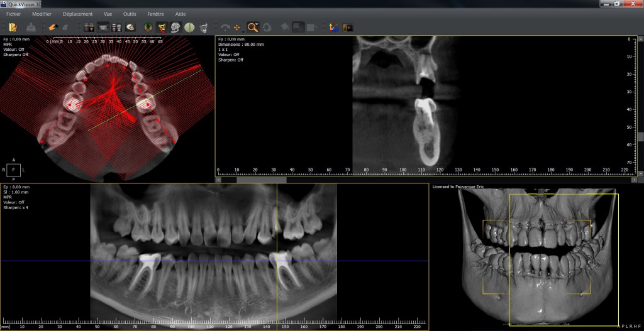The height and width of the screenshot is (331, 644).
Task: Click the orange four-arrow move tool
Action: click(x=237, y=27)
